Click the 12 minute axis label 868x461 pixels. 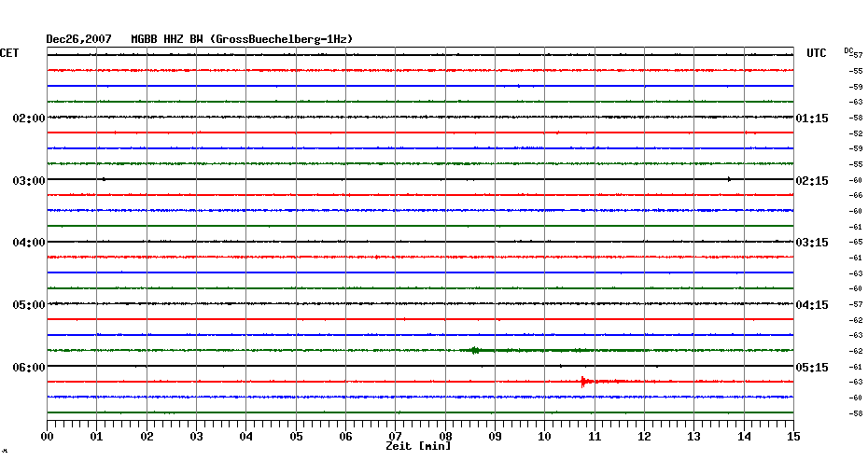(x=644, y=437)
